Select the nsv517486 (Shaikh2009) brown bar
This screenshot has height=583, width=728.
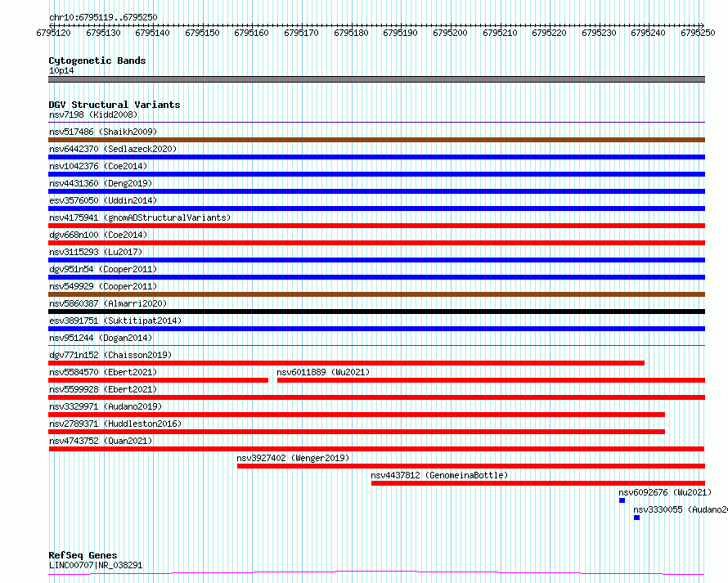[376, 140]
